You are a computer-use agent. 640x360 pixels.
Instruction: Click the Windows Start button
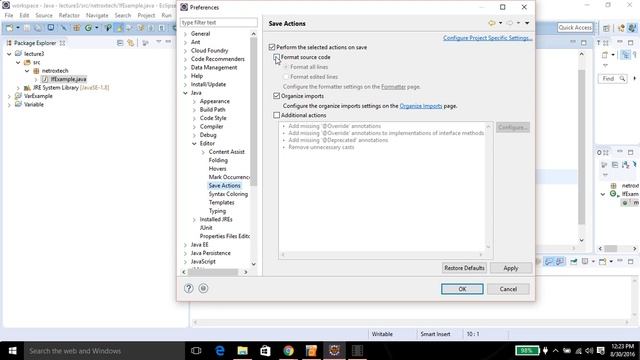tap(12, 351)
